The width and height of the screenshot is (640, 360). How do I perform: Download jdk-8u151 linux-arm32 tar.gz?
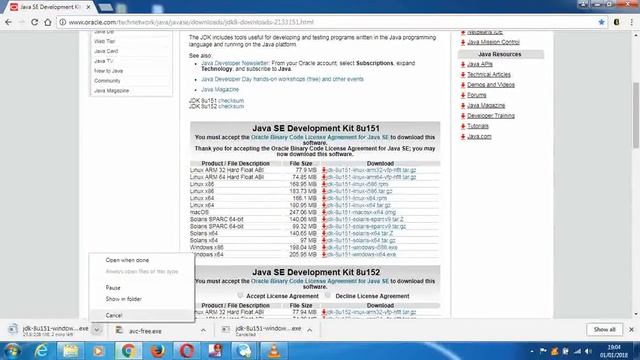click(x=371, y=170)
